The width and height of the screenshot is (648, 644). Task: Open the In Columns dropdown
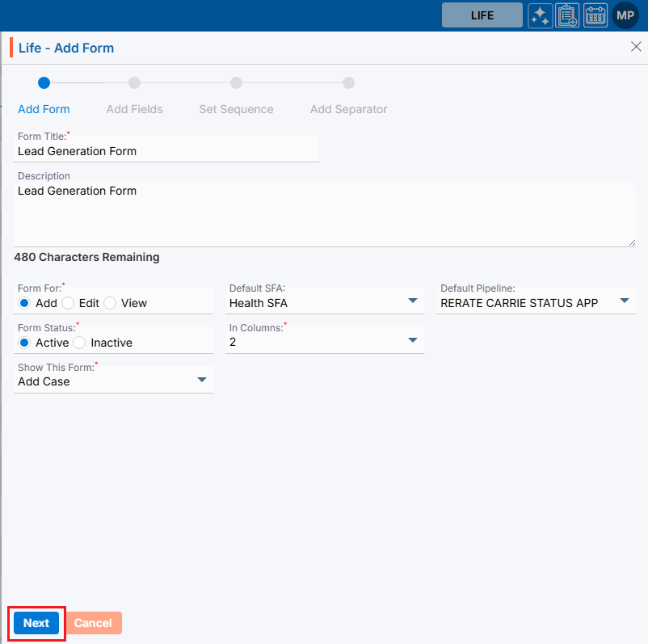[412, 341]
